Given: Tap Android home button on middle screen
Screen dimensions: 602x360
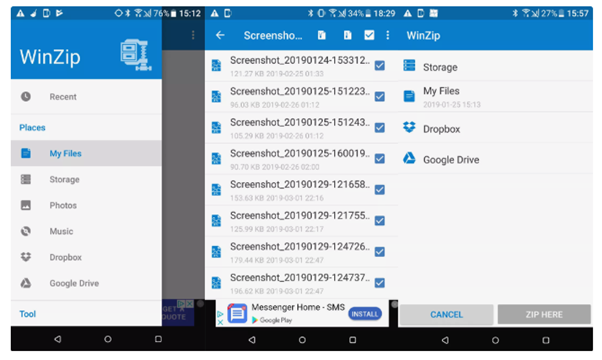Looking at the screenshot, I should coord(302,340).
